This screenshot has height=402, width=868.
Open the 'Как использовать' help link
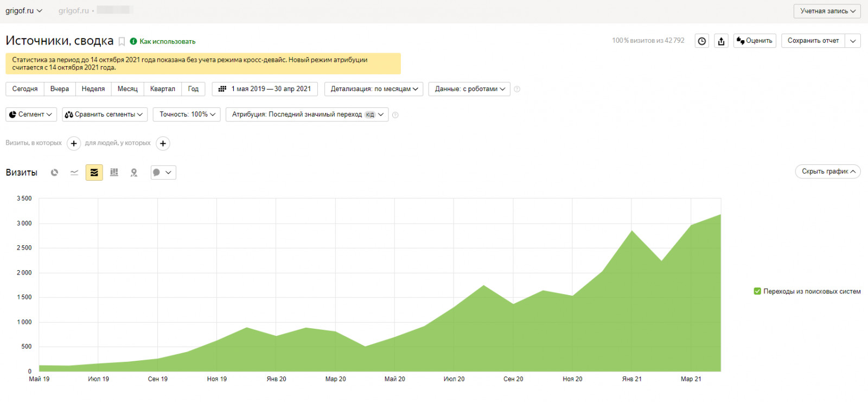[167, 42]
